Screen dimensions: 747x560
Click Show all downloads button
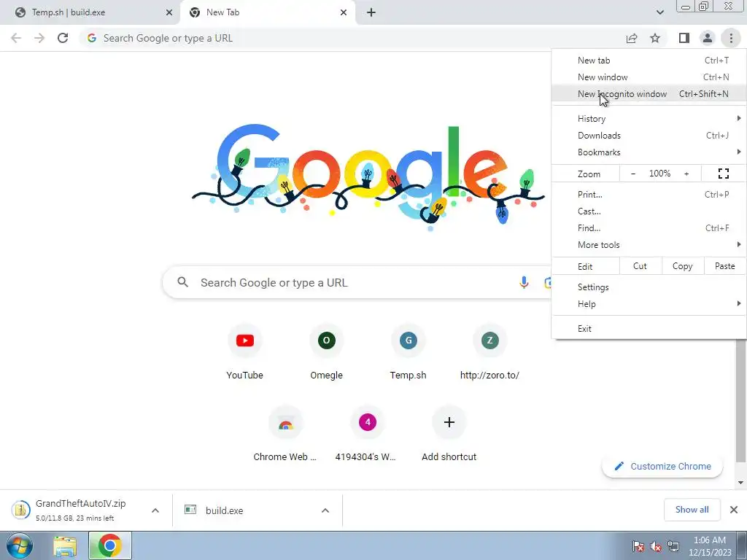pos(692,510)
